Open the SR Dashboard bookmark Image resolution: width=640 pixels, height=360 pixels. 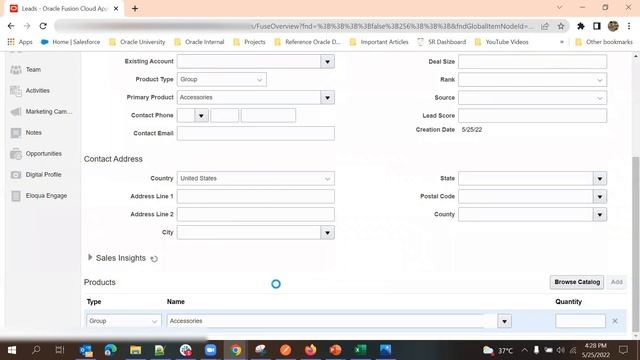click(442, 42)
